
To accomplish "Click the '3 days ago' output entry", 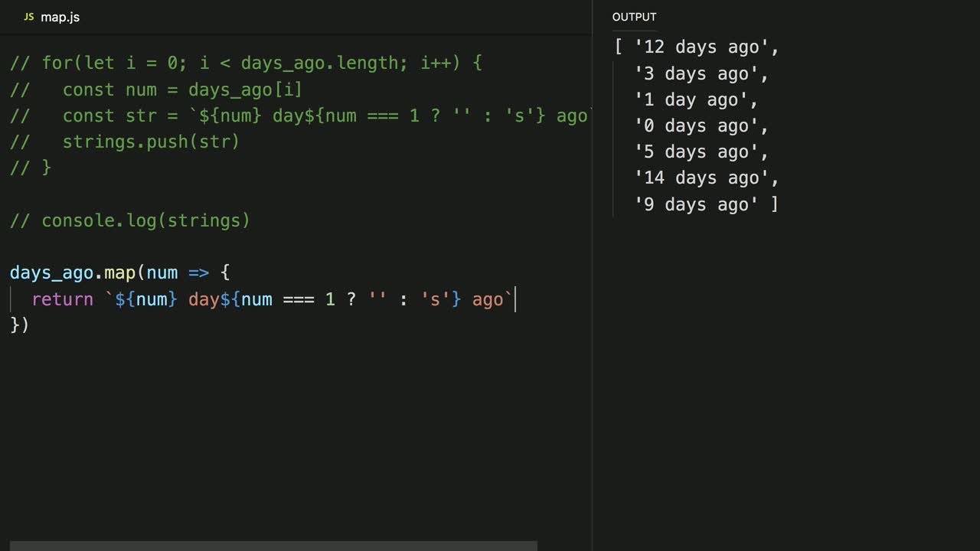I will point(701,74).
